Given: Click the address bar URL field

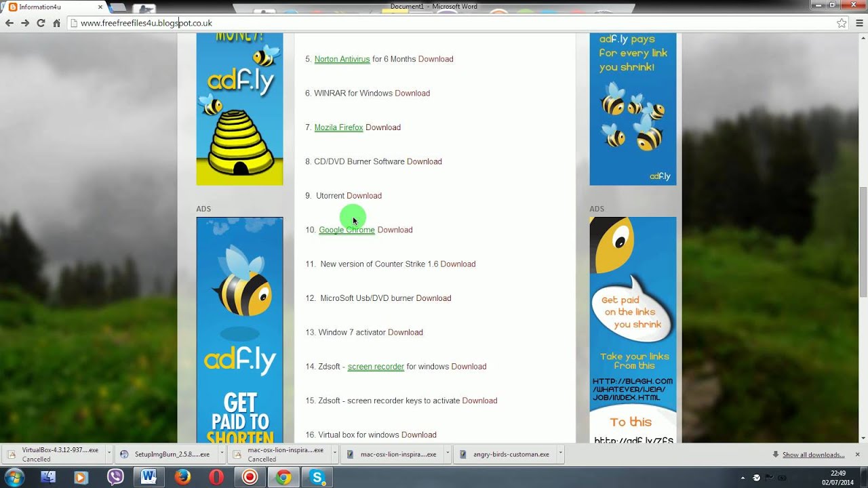Looking at the screenshot, I should coord(451,23).
